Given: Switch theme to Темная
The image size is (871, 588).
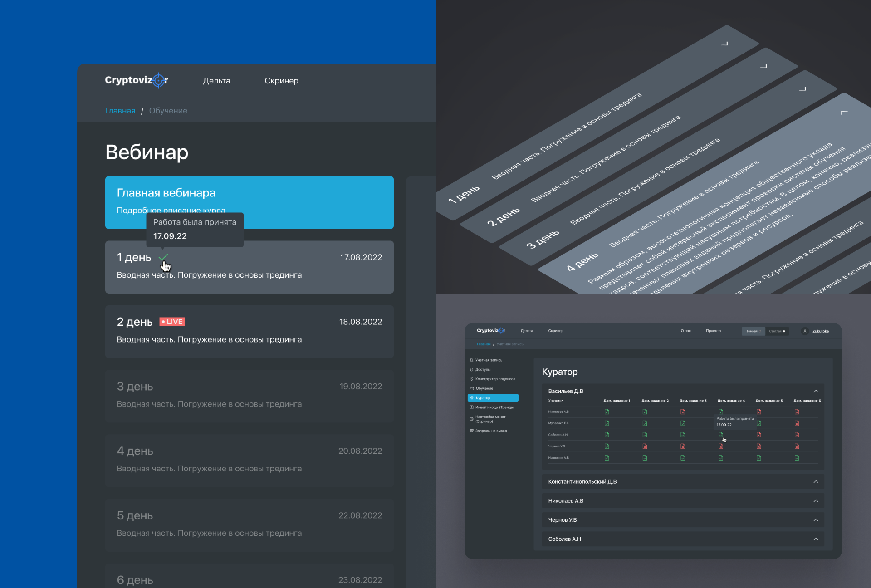Looking at the screenshot, I should coord(753,331).
